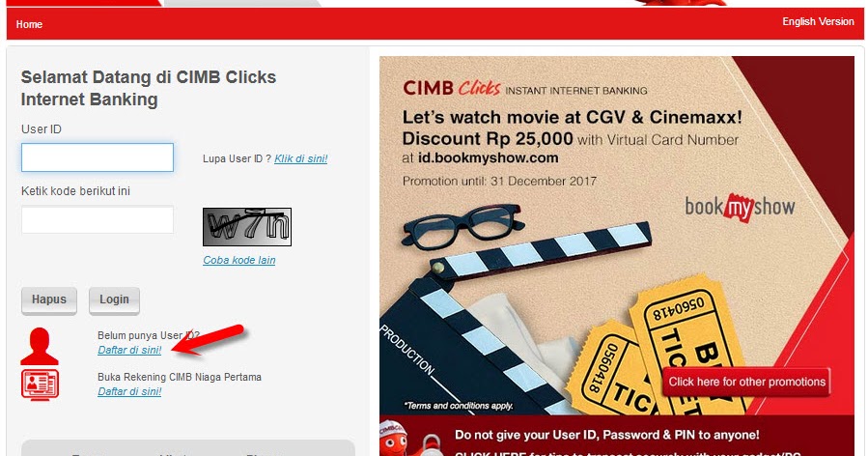Switch to English Version
Screen dimensions: 868x456
coord(818,21)
